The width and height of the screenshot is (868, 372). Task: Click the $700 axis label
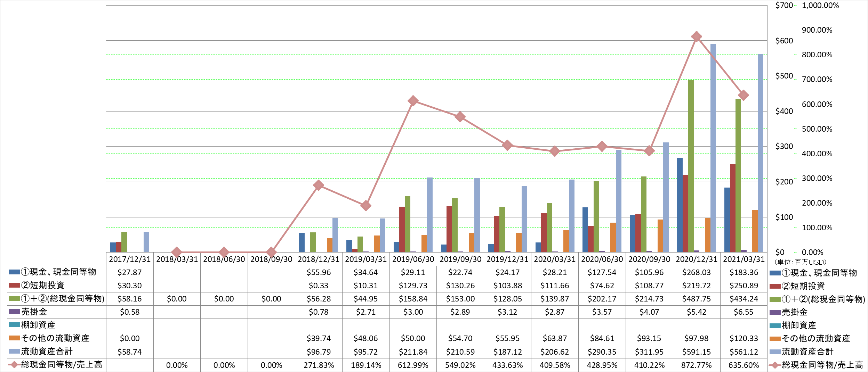pyautogui.click(x=784, y=5)
